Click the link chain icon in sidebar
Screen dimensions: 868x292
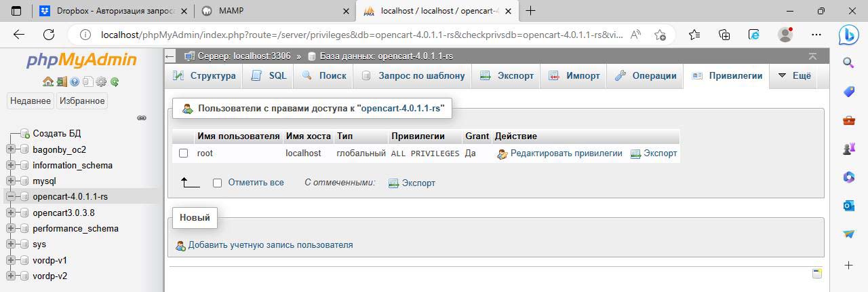(x=142, y=117)
